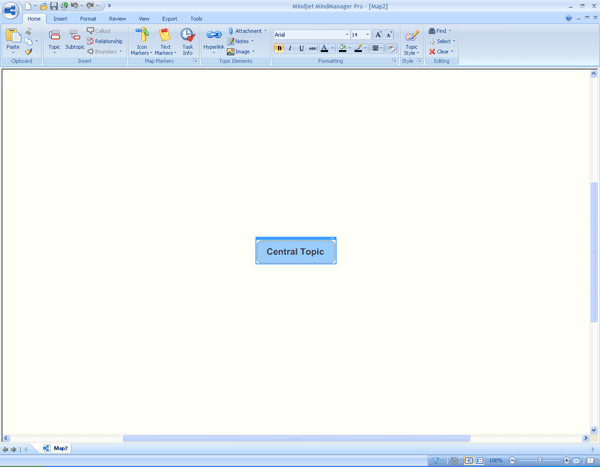Add a Relationship line

coord(105,41)
